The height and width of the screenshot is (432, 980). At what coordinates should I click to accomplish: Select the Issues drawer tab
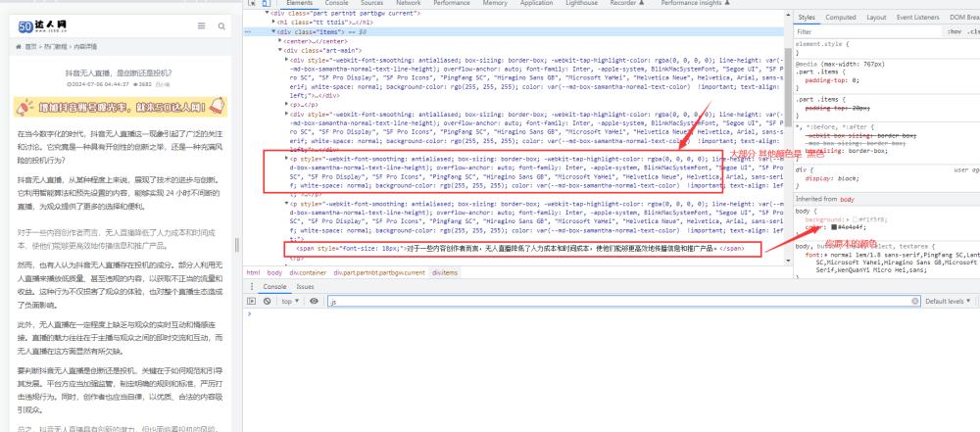pos(305,286)
